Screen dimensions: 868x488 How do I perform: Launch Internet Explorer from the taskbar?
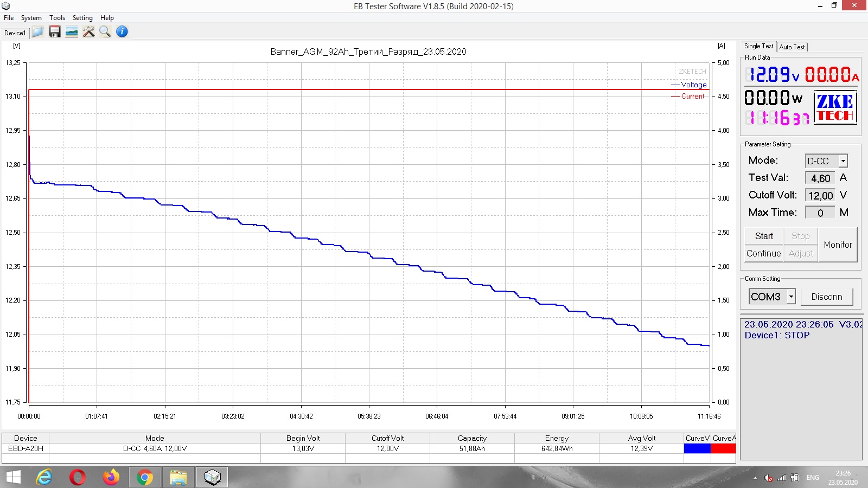(44, 477)
